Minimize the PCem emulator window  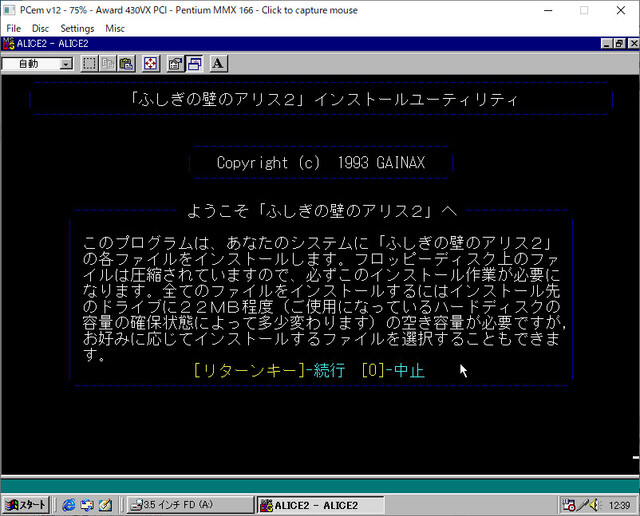pos(548,10)
